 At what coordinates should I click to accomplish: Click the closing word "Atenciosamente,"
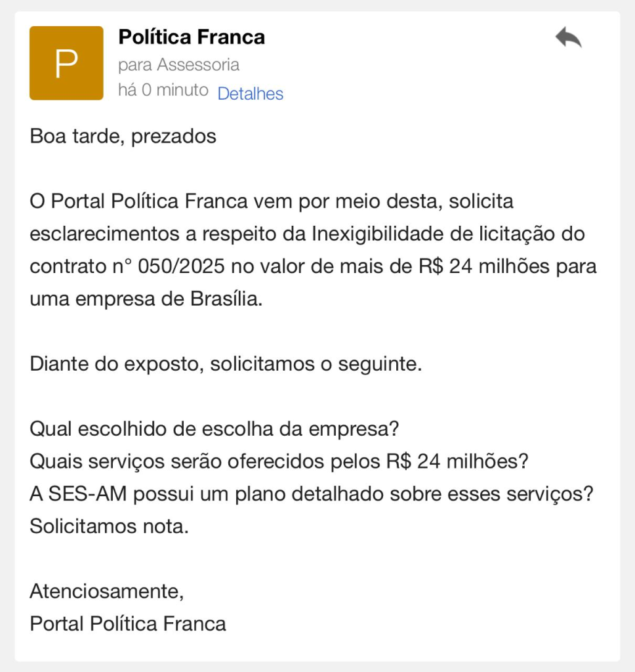coord(107,591)
